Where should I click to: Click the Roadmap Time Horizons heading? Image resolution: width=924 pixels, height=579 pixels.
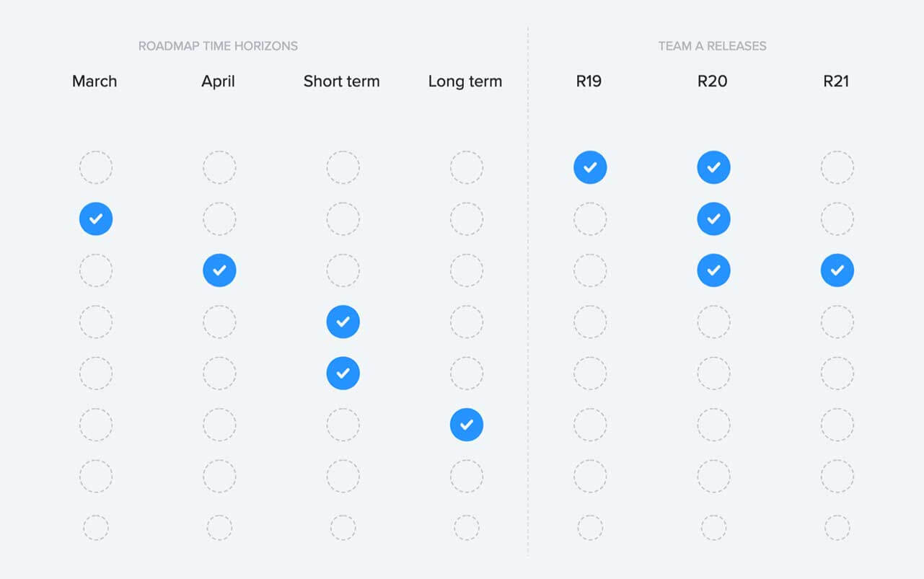[x=219, y=46]
